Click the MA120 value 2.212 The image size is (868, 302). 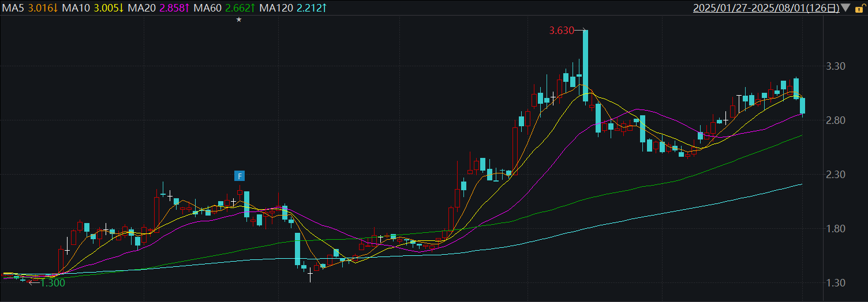tap(309, 8)
